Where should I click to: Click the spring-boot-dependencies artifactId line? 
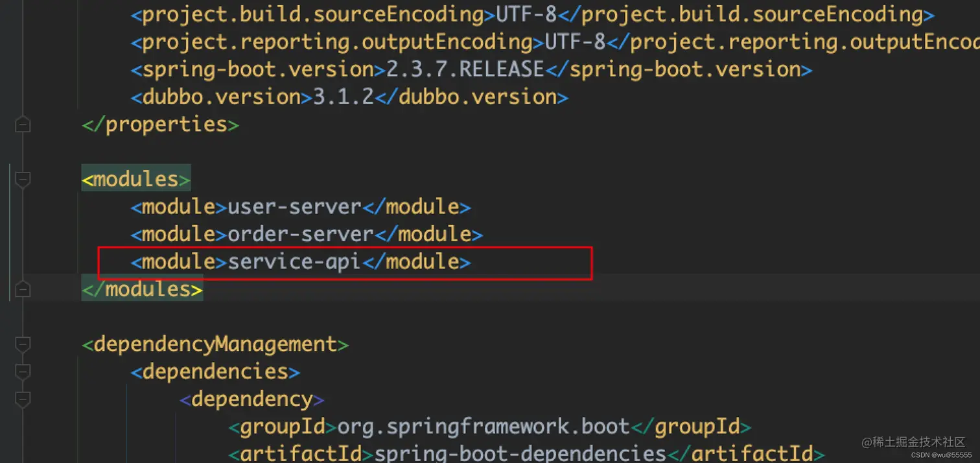click(526, 453)
